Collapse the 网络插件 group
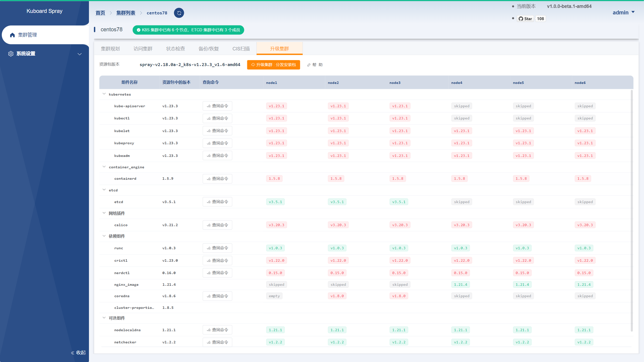 104,213
